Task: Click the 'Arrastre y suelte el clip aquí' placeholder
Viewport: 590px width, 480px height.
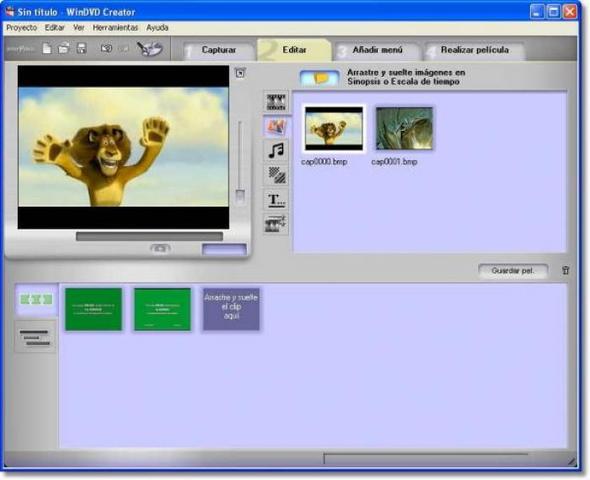Action: (231, 309)
